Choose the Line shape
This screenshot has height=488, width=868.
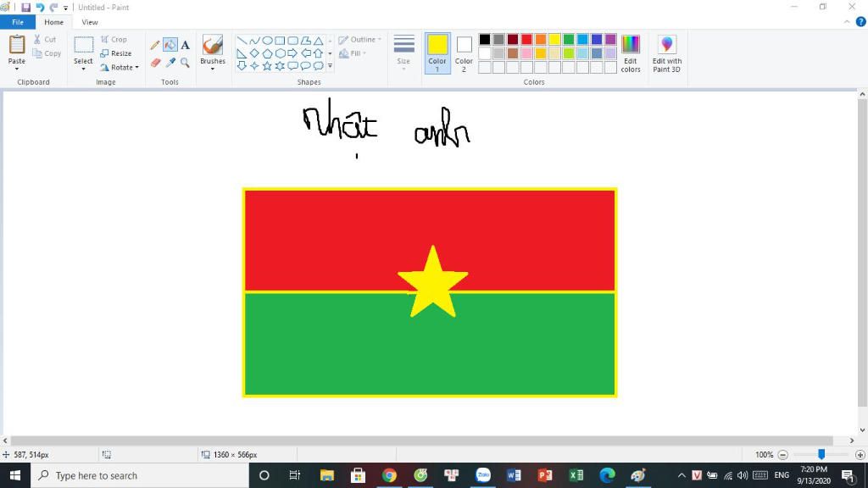pyautogui.click(x=242, y=41)
